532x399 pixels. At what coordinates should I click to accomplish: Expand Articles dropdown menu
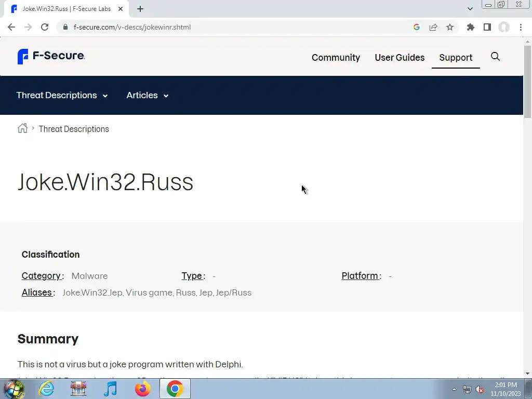tap(148, 96)
